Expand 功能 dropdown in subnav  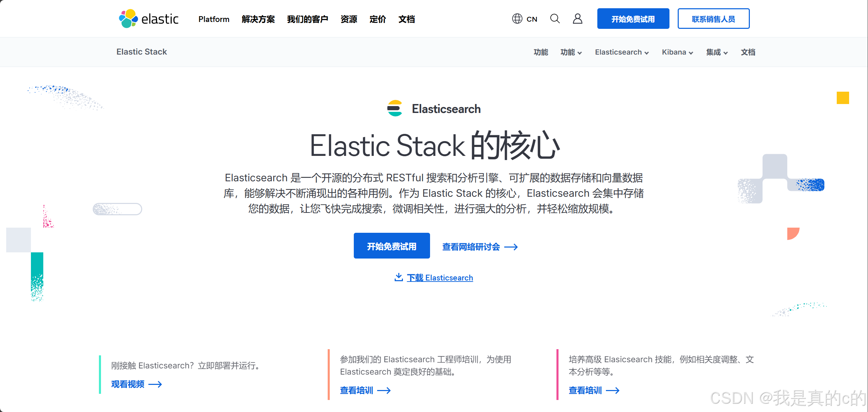571,52
